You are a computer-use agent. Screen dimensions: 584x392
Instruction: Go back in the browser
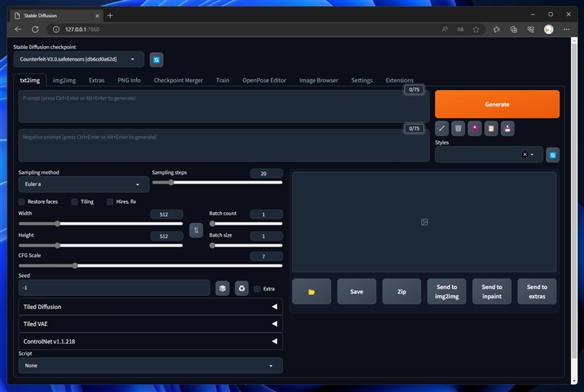click(x=18, y=29)
